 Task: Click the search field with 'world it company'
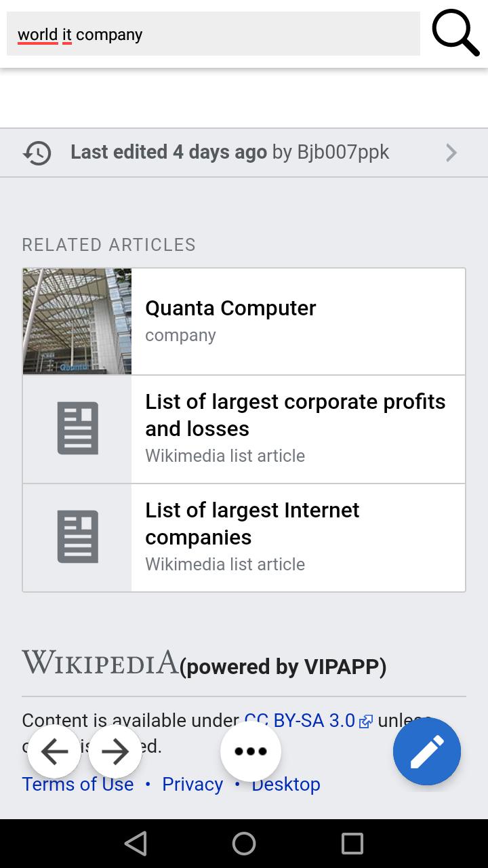(x=213, y=34)
